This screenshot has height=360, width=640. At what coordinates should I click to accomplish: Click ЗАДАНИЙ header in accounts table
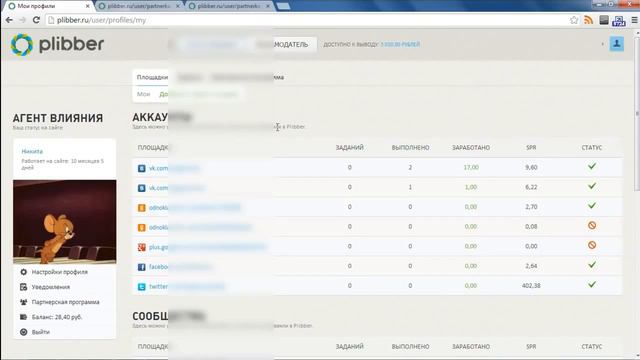[x=349, y=148]
